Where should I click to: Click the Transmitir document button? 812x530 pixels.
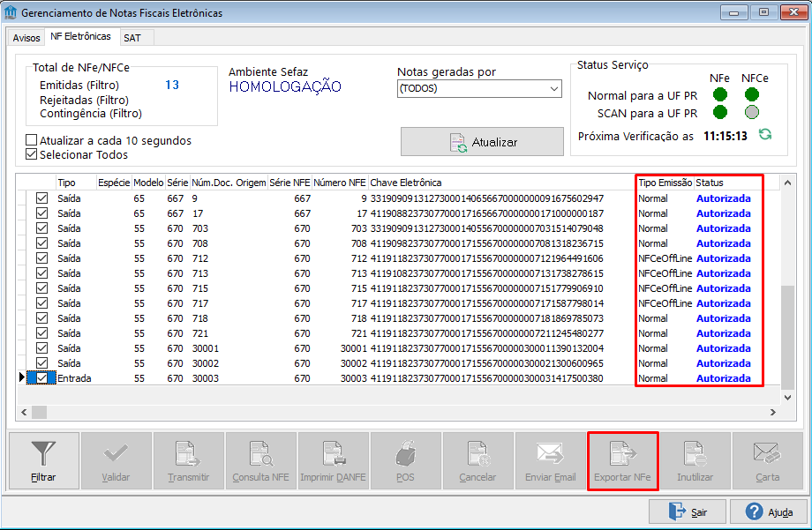click(x=189, y=460)
